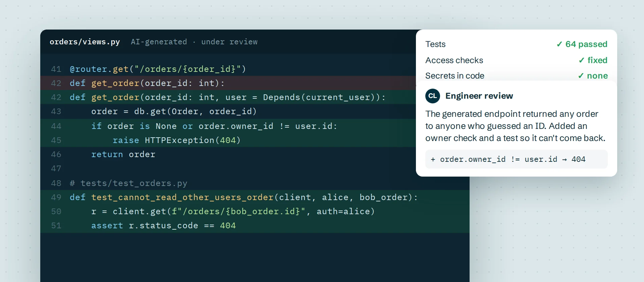Click the engineer review comment paragraph
644x282 pixels.
click(x=516, y=126)
